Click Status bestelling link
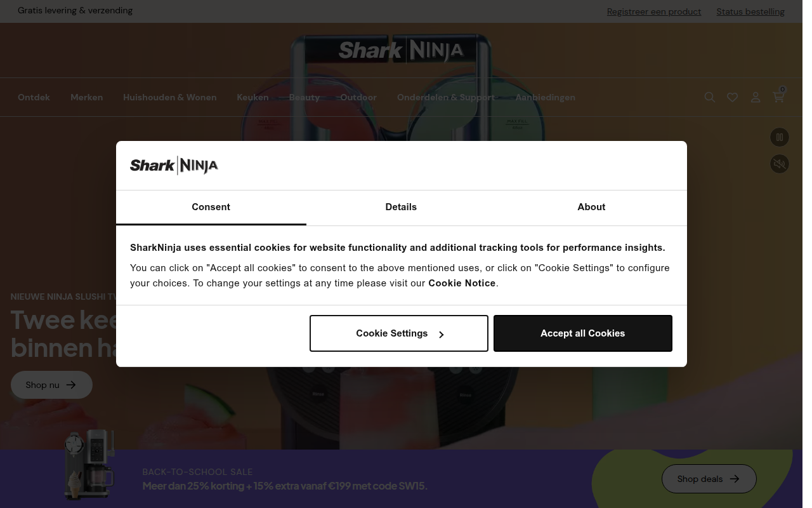Screen dimensions: 812x508 [x=750, y=11]
